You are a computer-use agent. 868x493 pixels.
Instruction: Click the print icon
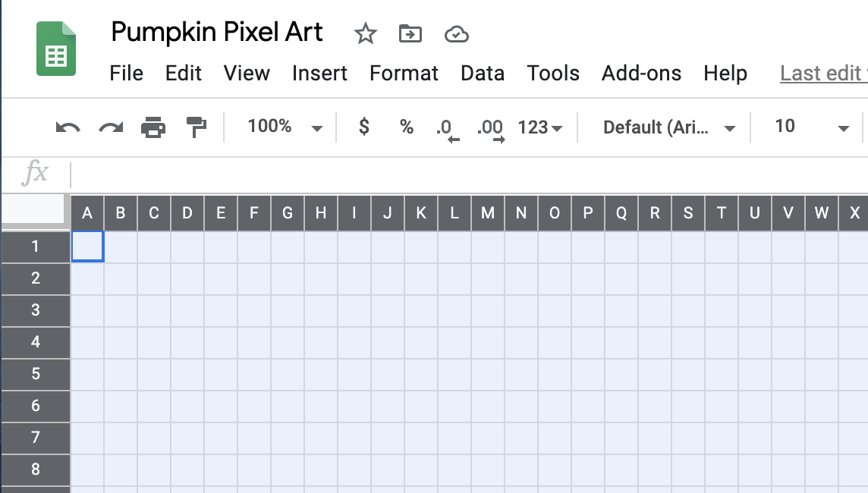[153, 127]
